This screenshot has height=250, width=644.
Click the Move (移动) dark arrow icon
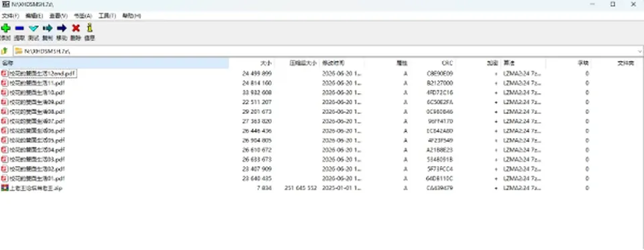[x=62, y=28]
